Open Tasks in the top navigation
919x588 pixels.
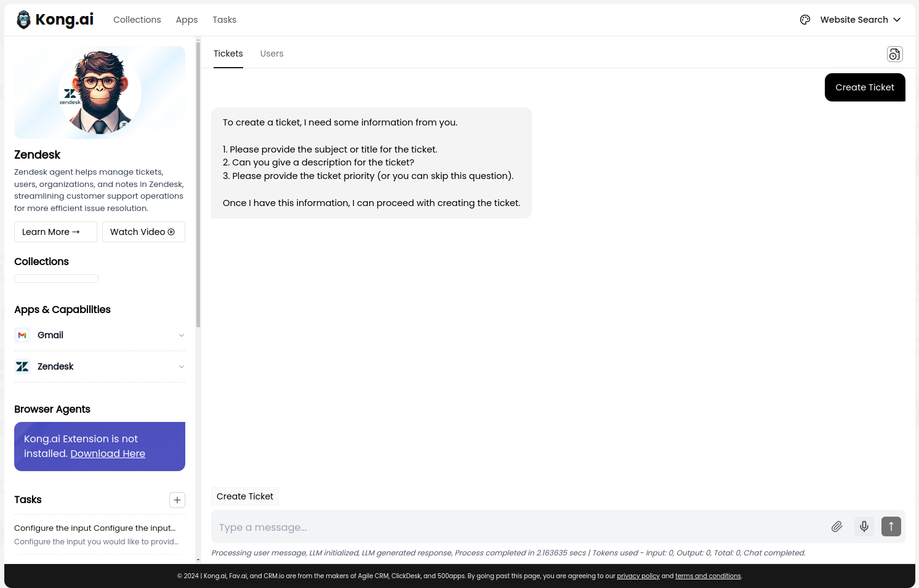click(225, 20)
